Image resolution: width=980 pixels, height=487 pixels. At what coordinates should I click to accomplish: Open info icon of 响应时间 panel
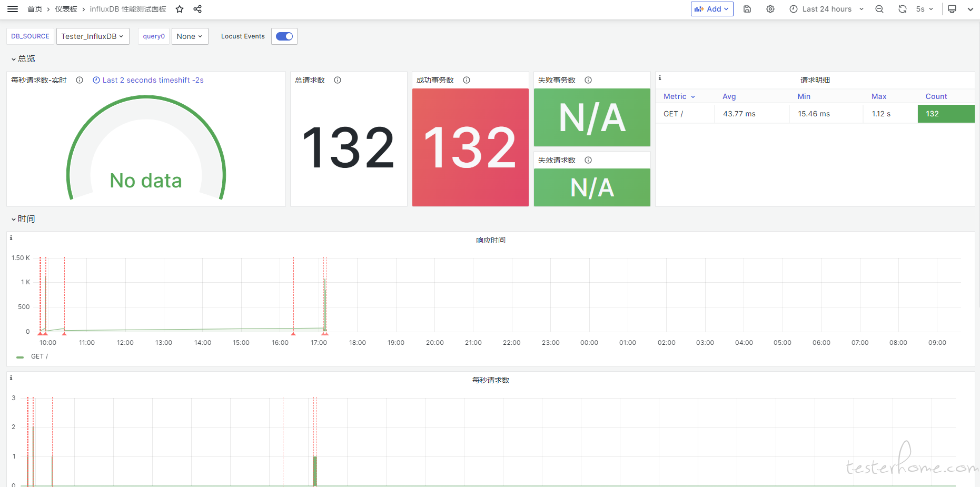point(11,237)
